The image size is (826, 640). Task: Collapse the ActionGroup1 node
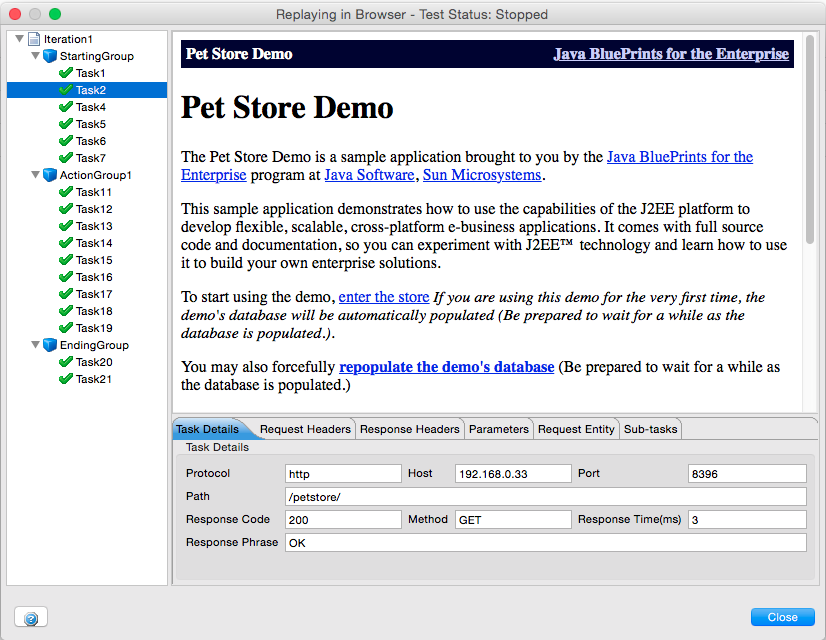pos(35,174)
